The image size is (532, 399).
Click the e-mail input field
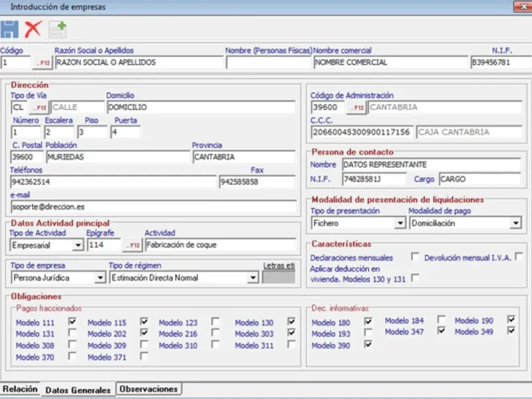click(x=153, y=207)
